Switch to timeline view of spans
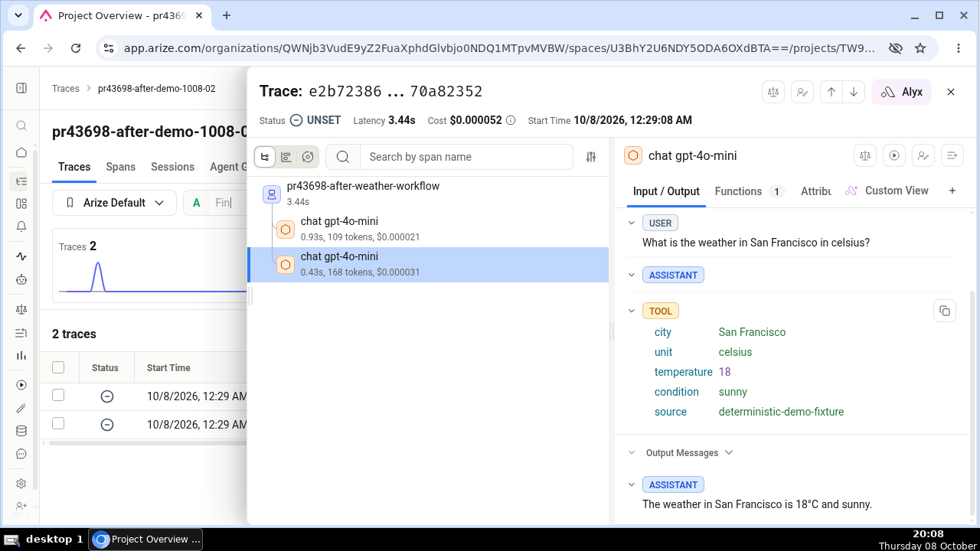 [286, 157]
